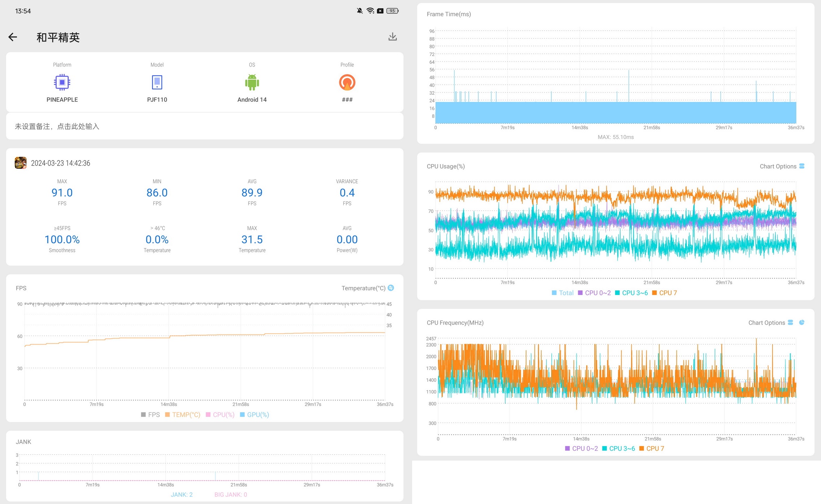Check the battery 93 indicator
Image resolution: width=821 pixels, height=504 pixels.
[393, 11]
